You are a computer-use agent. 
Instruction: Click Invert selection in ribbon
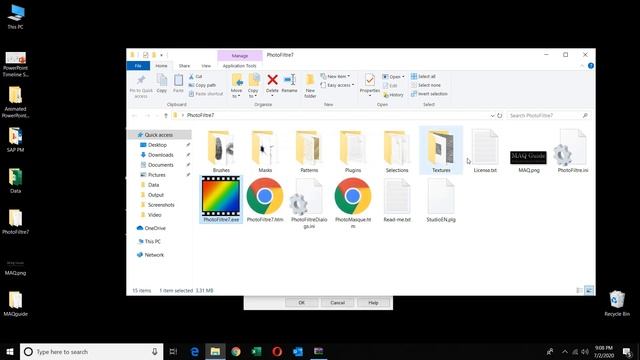click(x=429, y=94)
